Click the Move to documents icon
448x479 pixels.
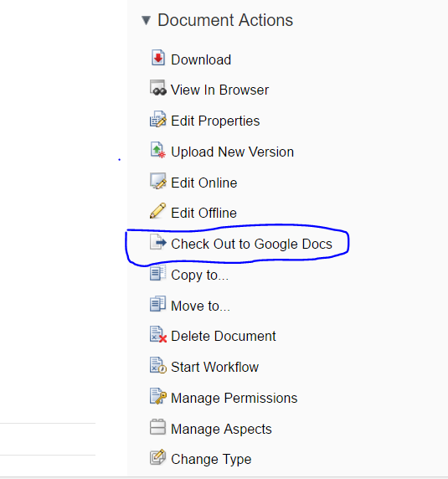point(158,304)
